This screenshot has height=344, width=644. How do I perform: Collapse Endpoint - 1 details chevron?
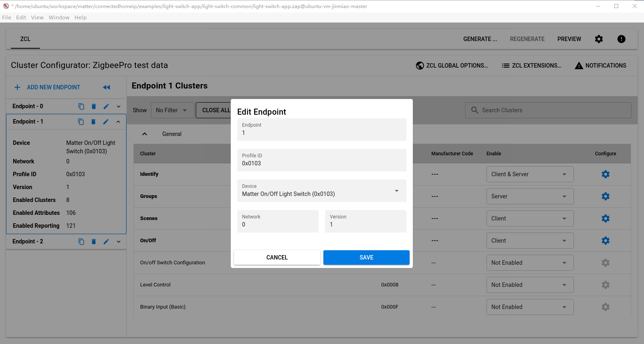[118, 122]
